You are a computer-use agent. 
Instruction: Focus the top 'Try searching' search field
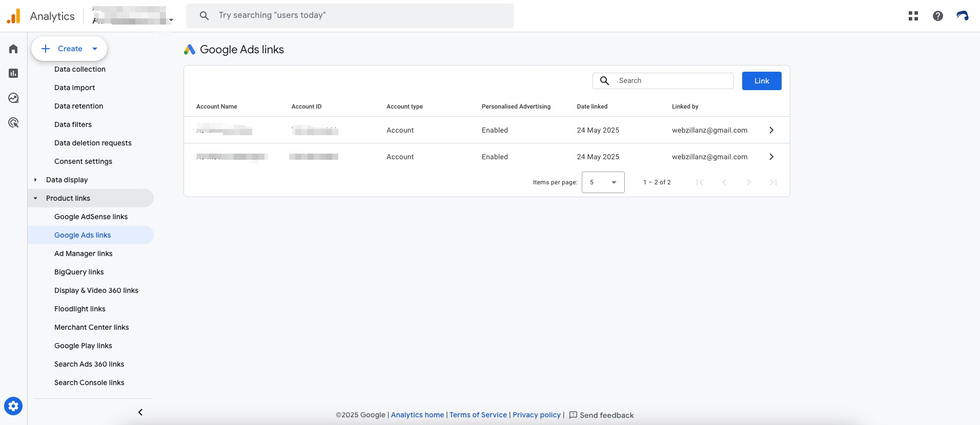(350, 16)
